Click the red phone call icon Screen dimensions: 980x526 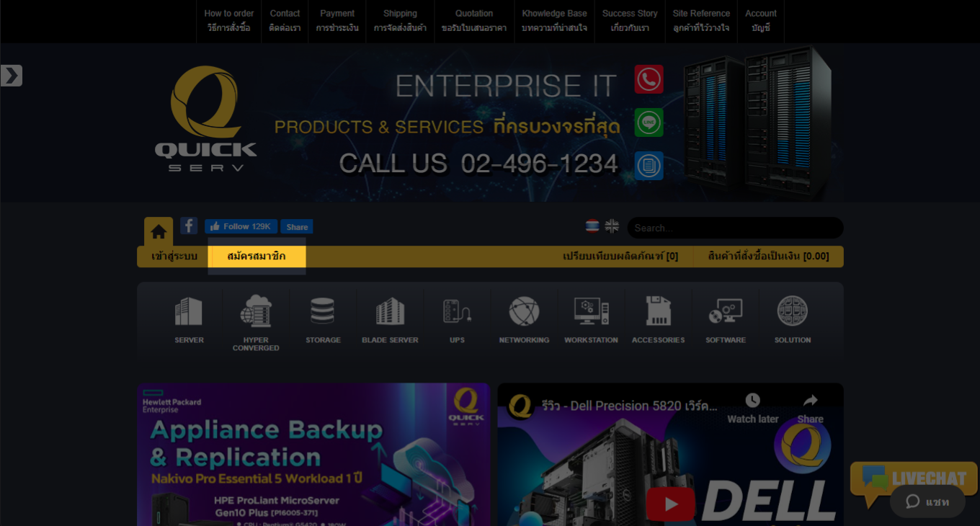[649, 79]
